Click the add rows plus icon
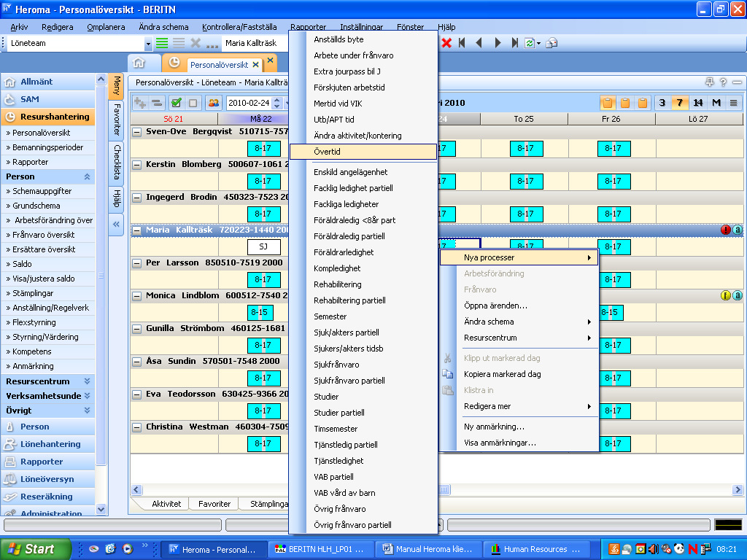 pyautogui.click(x=140, y=102)
